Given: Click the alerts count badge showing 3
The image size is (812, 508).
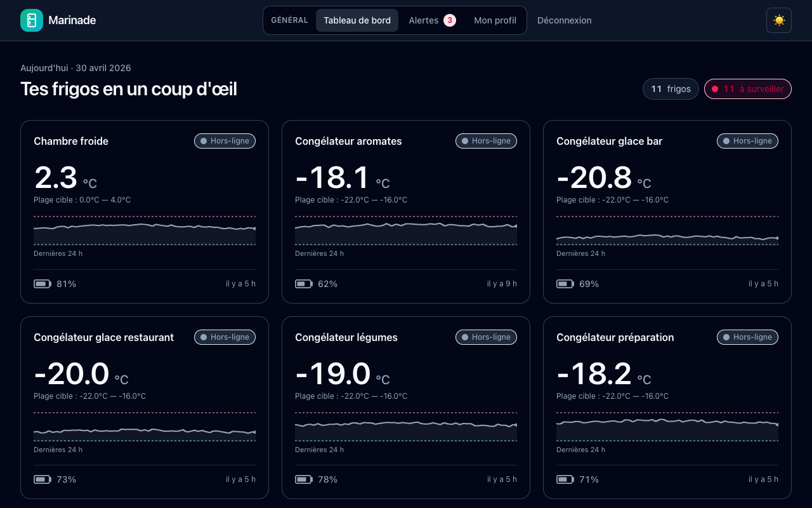Looking at the screenshot, I should (450, 20).
